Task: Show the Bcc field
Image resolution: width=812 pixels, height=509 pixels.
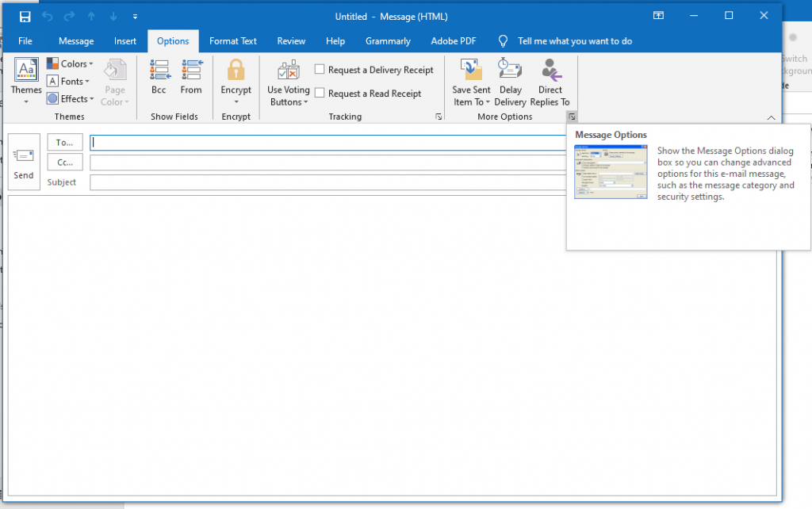Action: (159, 77)
